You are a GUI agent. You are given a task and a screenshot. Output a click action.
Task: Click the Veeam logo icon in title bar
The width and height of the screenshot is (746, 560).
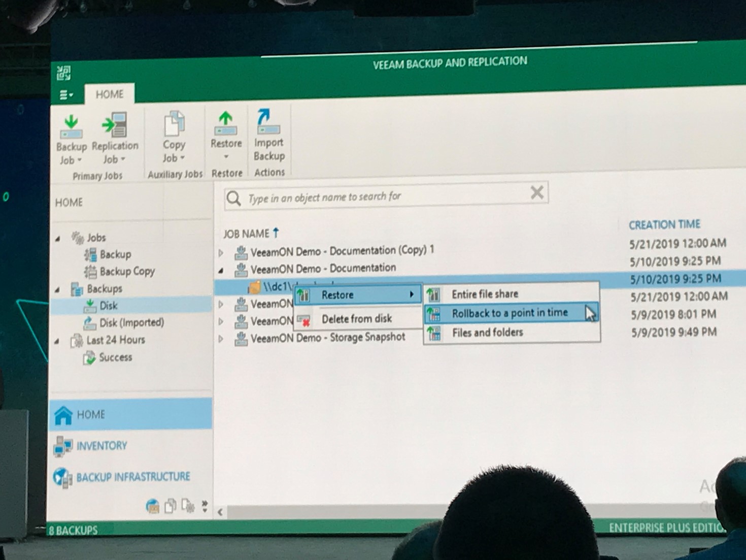pos(64,73)
